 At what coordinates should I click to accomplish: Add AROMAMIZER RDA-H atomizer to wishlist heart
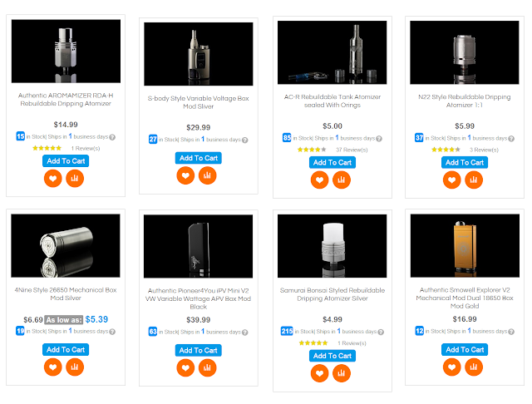tap(53, 179)
